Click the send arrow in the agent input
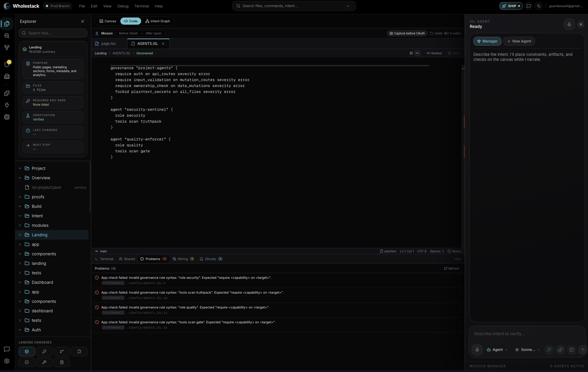The image size is (588, 372). click(583, 350)
